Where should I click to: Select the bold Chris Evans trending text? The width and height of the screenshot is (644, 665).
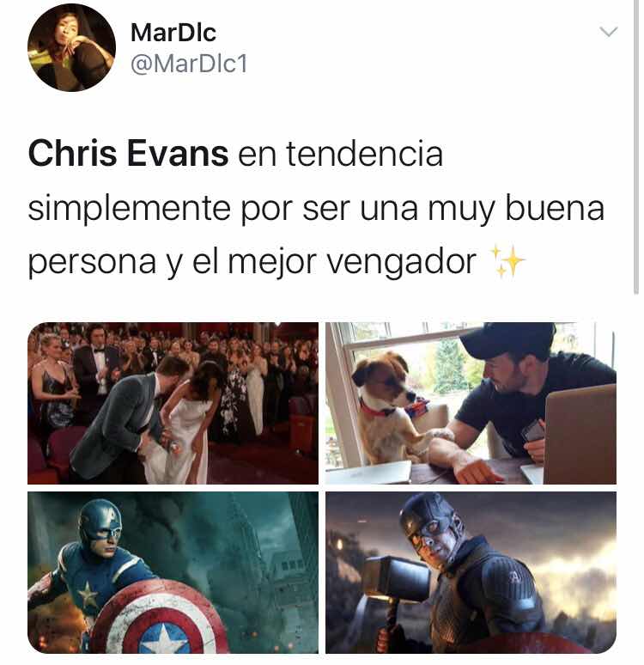(x=129, y=154)
